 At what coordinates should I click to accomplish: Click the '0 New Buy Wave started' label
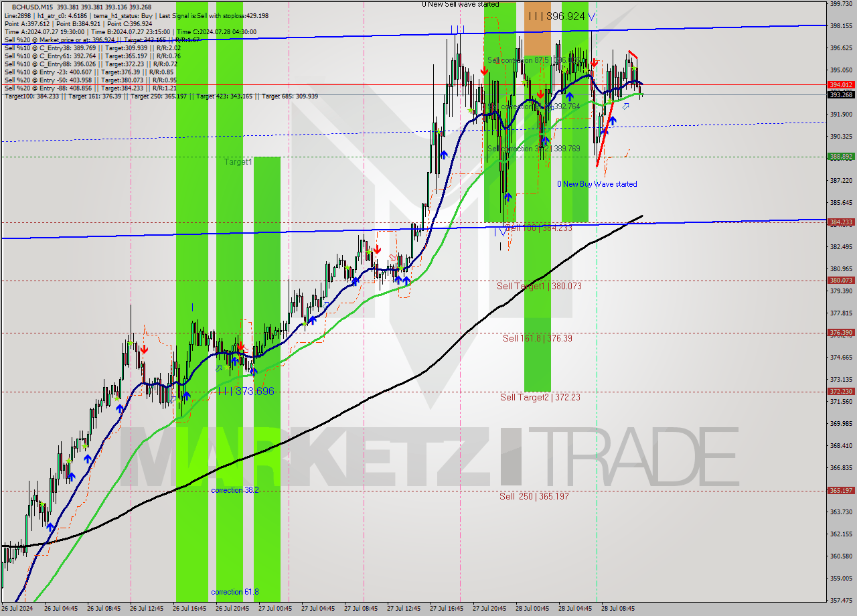point(597,184)
